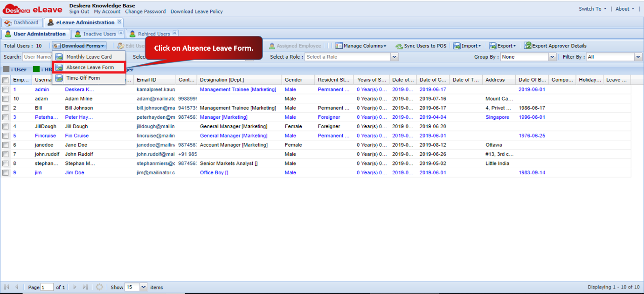Screen dimensions: 644x294
Task: Click the Sign Out link
Action: pos(79,12)
